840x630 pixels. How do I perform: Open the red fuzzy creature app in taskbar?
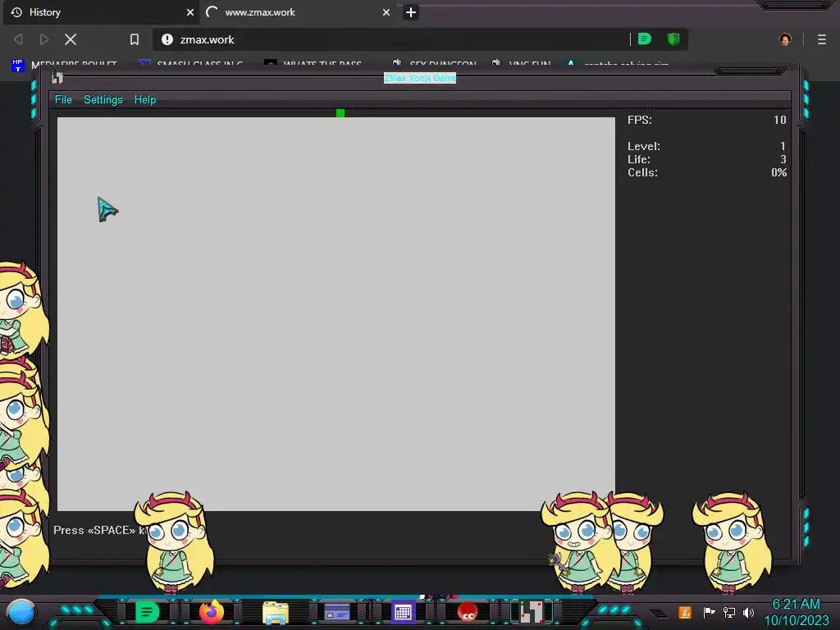[468, 612]
